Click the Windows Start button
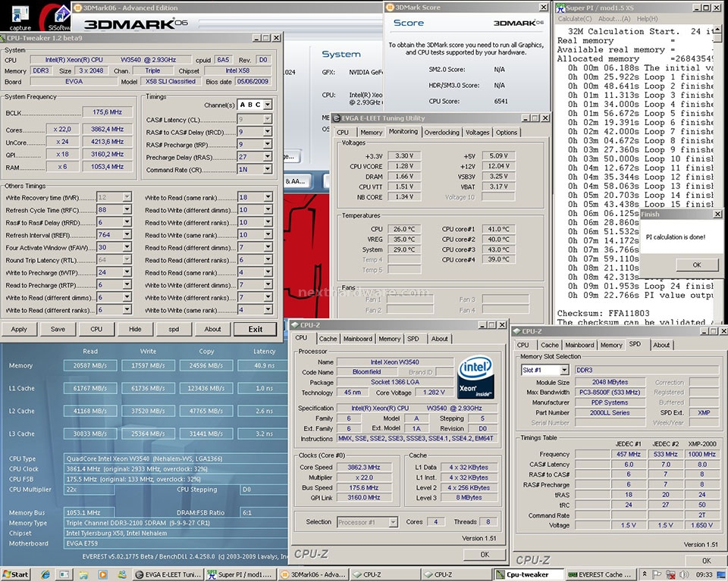 [x=15, y=574]
